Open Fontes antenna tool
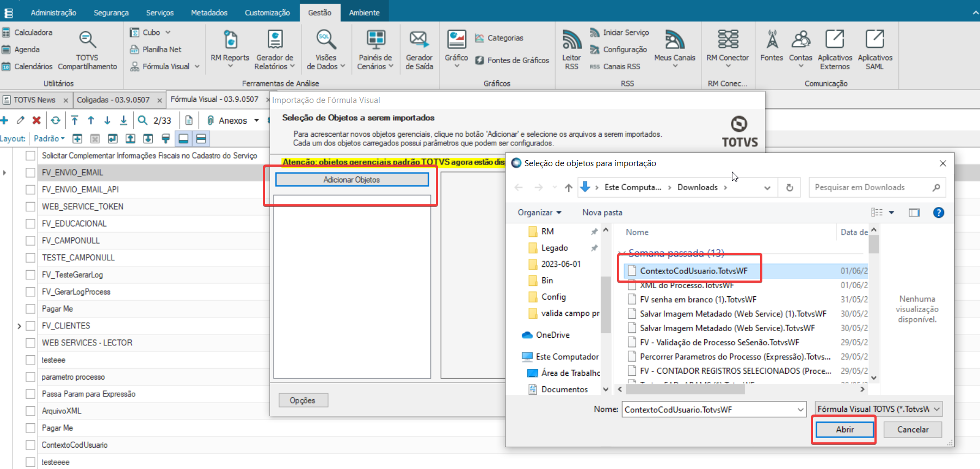The image size is (980, 469). [772, 46]
